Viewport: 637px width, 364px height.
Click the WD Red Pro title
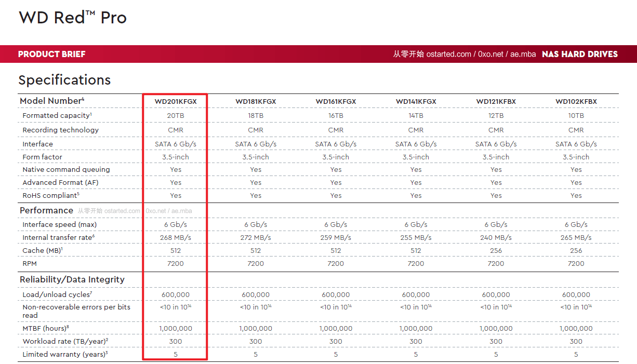[x=73, y=18]
